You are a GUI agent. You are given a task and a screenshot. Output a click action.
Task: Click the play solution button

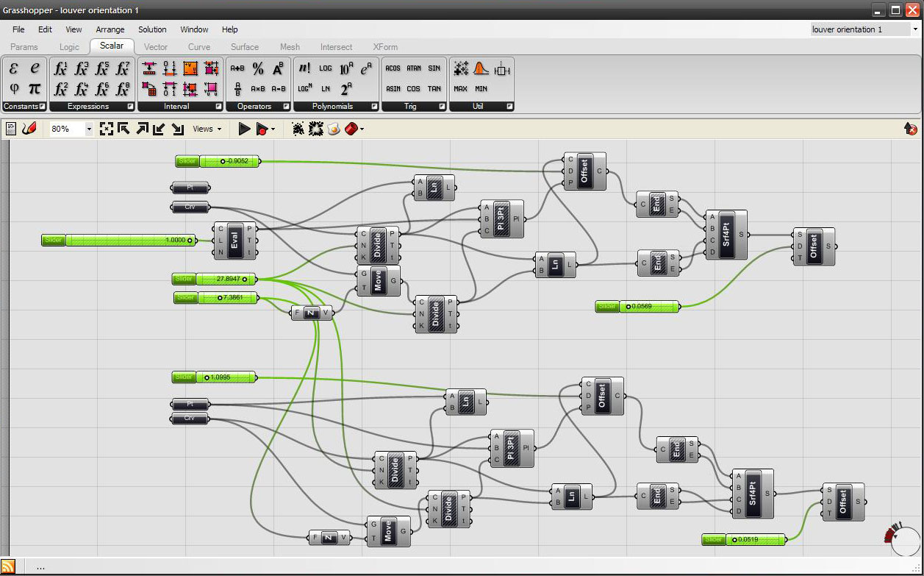245,129
